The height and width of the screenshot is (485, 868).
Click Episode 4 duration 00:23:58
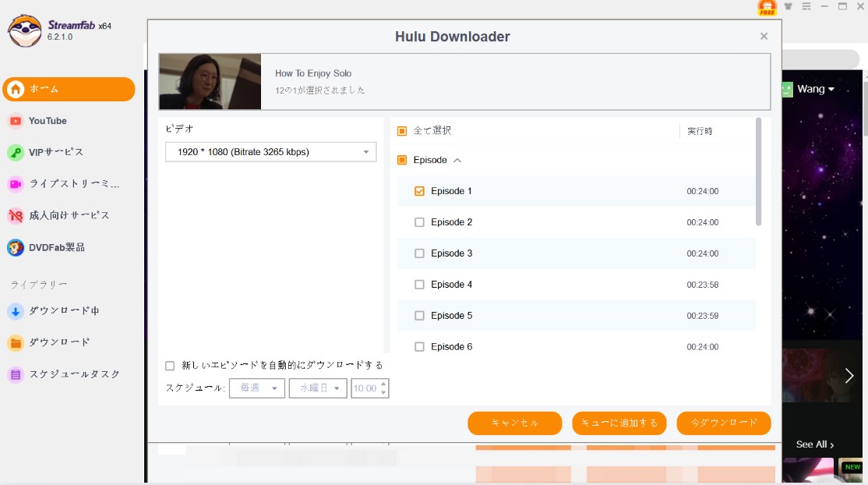click(x=703, y=285)
